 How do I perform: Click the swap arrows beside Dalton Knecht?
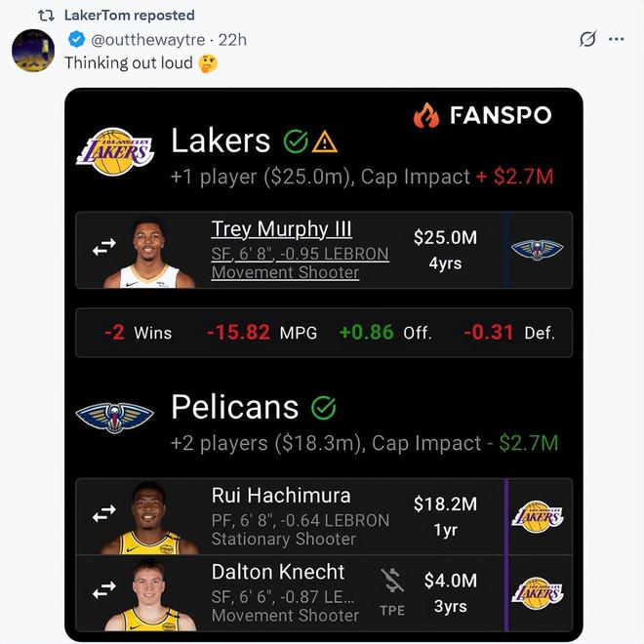coord(103,590)
